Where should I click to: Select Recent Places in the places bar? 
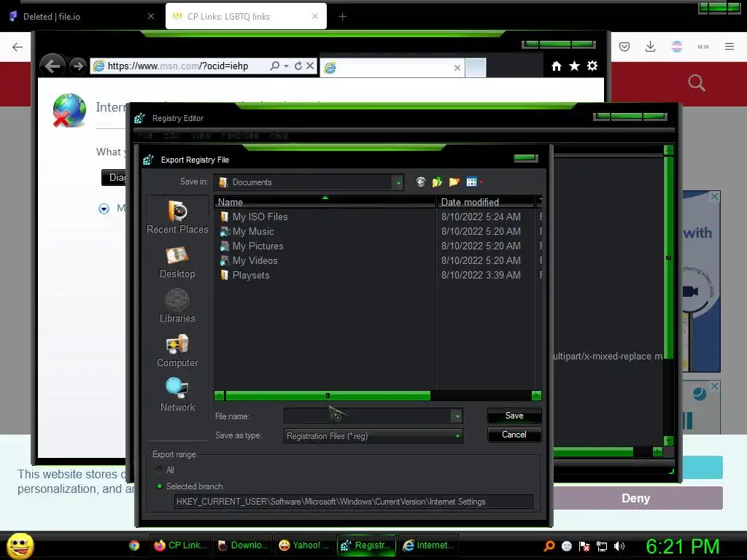pos(177,217)
